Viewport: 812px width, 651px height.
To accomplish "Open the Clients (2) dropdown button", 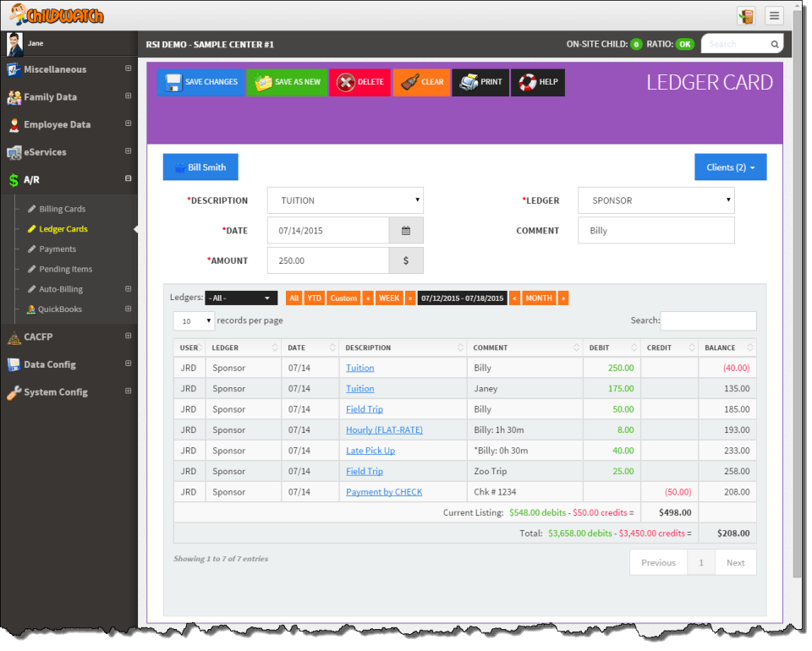I will point(730,167).
